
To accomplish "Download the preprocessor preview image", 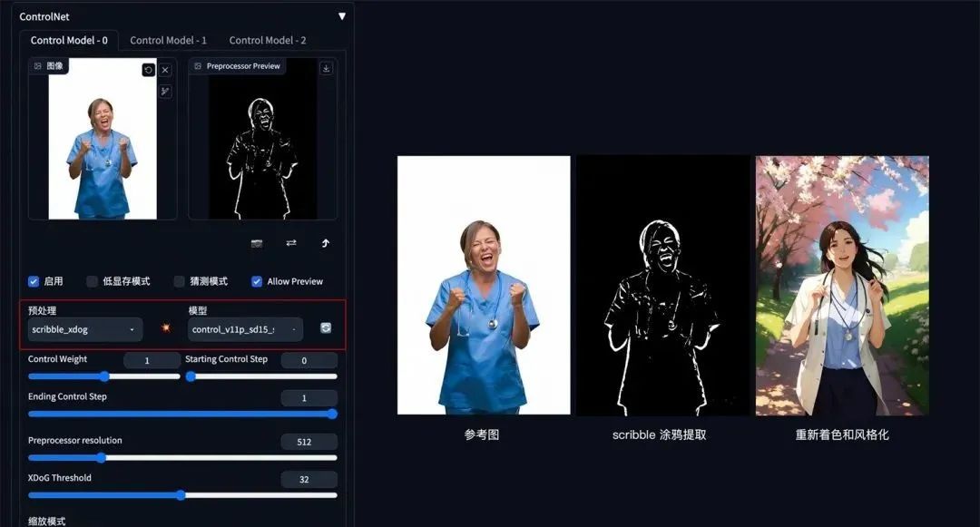I will click(x=327, y=68).
